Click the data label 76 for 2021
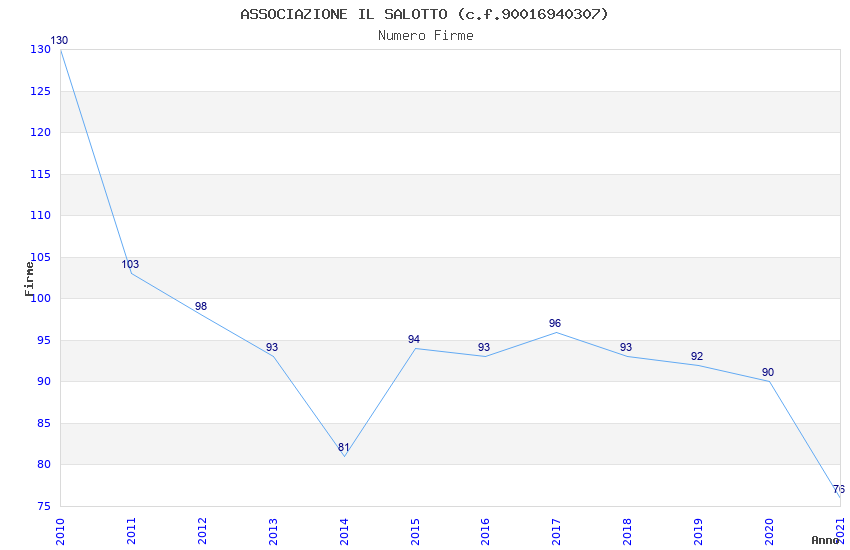This screenshot has width=850, height=550. pyautogui.click(x=839, y=489)
